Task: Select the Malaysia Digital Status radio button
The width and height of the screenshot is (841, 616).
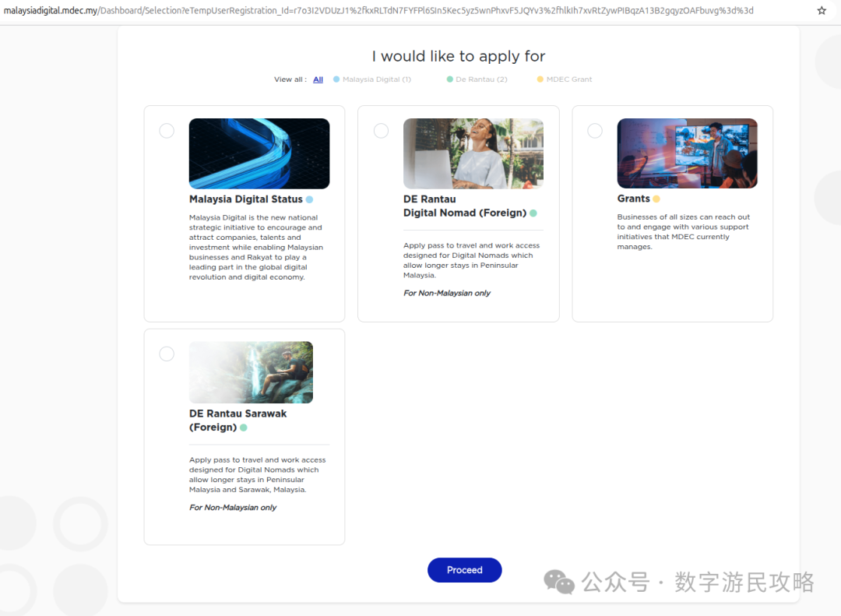Action: [x=167, y=131]
